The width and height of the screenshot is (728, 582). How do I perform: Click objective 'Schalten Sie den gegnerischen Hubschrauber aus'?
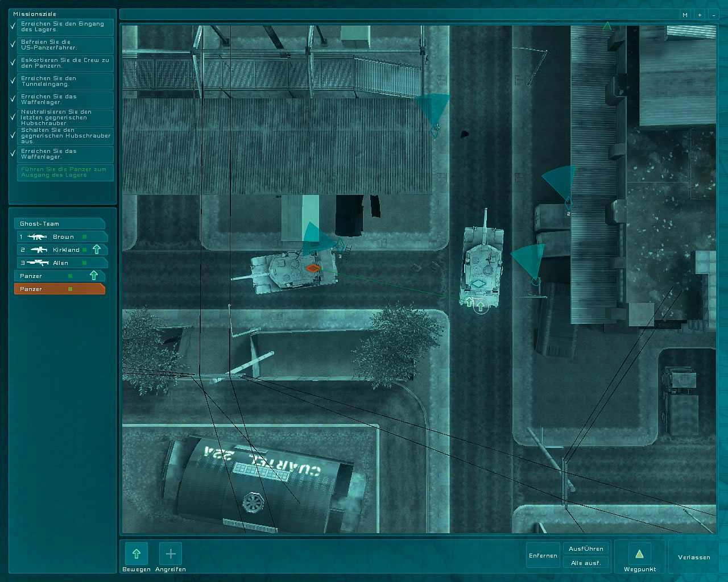tap(65, 136)
